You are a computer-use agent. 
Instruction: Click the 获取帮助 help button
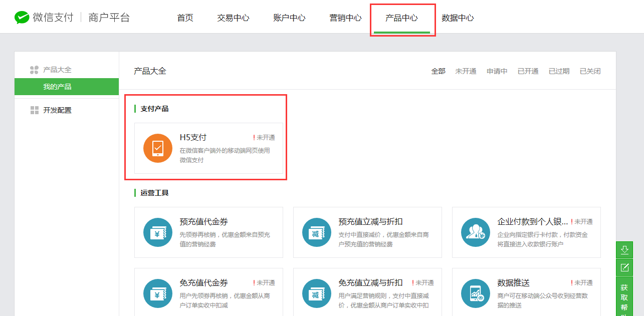[x=624, y=298]
